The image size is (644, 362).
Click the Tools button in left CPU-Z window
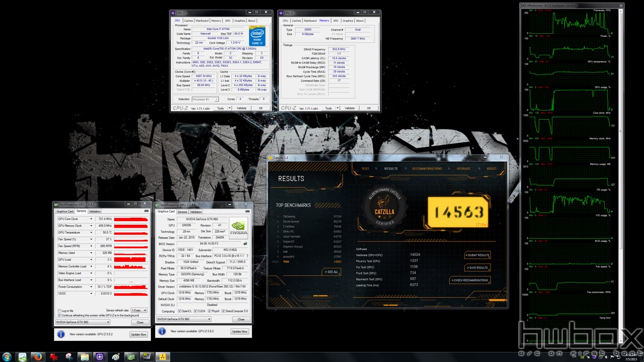click(x=221, y=108)
